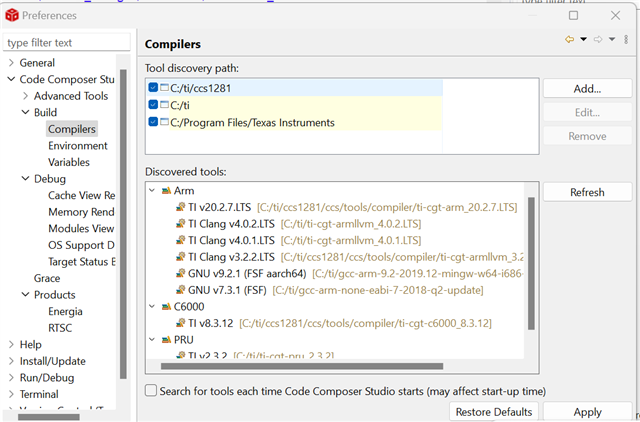640x422 pixels.
Task: Click Restore Defaults button
Action: (494, 412)
